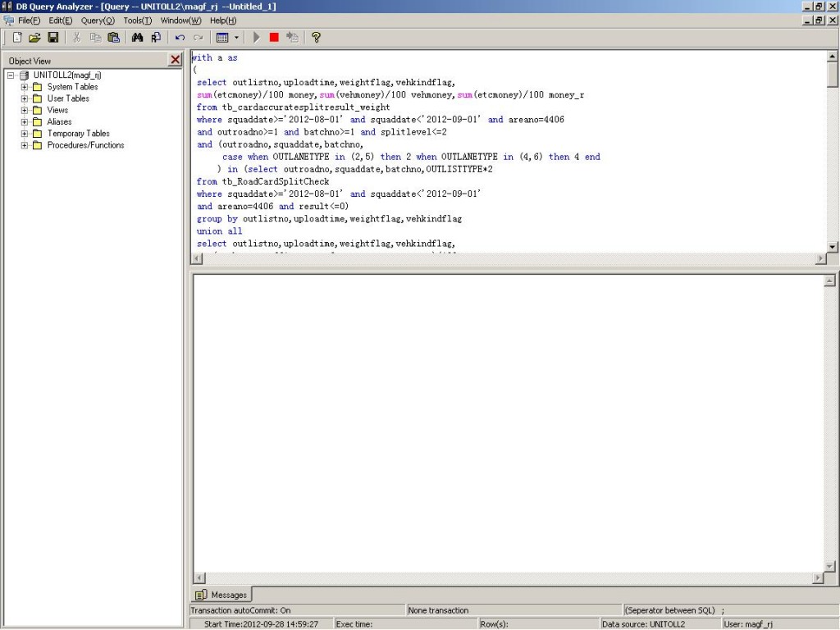
Task: Open the Query(Q) menu
Action: 97,20
